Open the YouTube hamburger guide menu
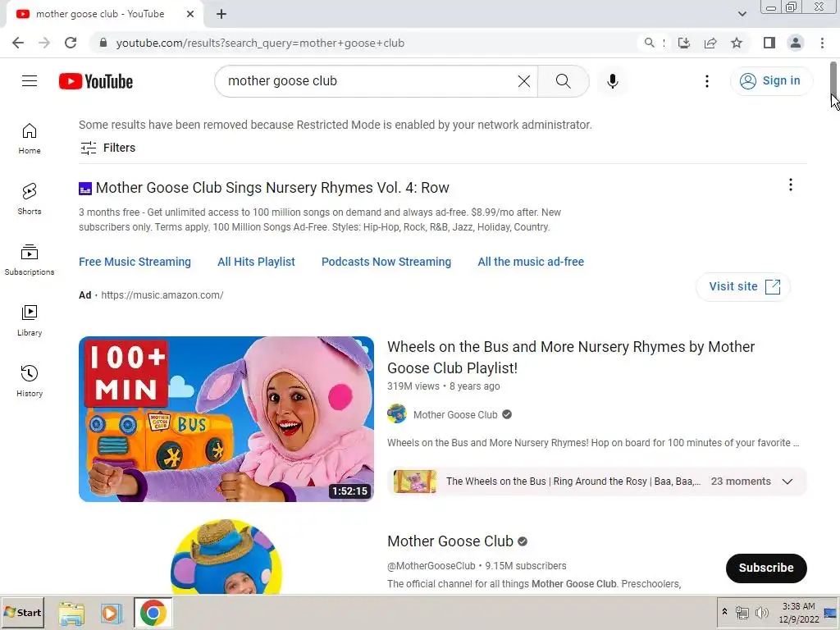 point(30,81)
